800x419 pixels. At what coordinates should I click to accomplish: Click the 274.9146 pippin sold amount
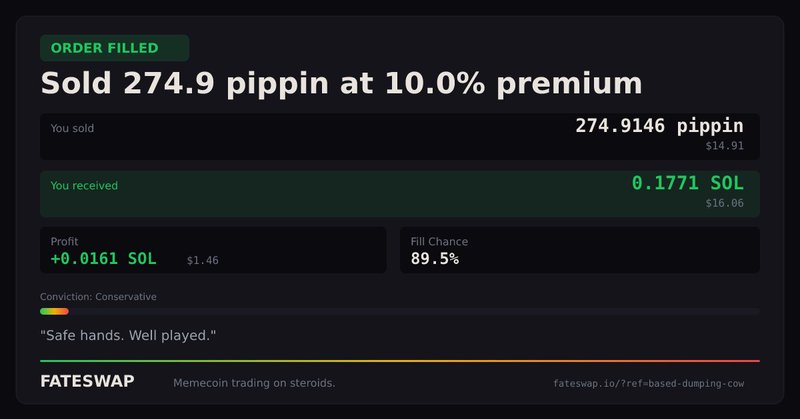point(659,126)
